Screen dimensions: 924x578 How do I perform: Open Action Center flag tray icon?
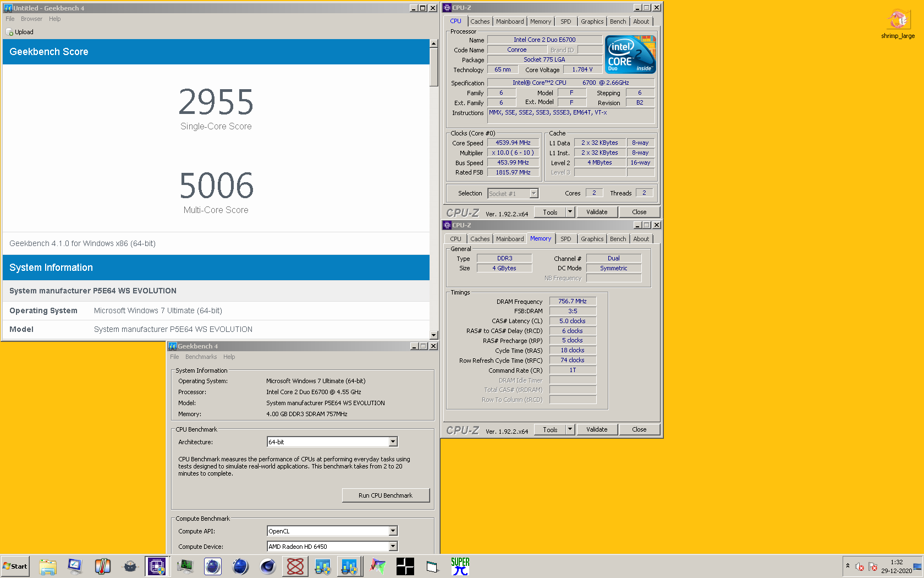point(873,566)
